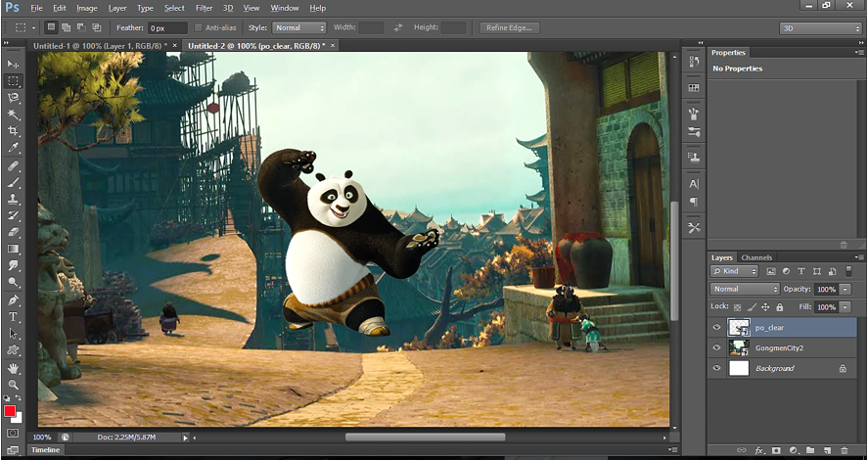
Task: Click the screen mode icon in toolbox
Action: 14,450
